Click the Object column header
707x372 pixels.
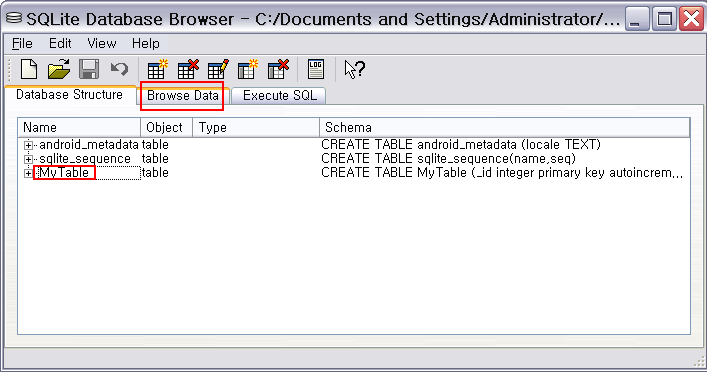tap(166, 128)
